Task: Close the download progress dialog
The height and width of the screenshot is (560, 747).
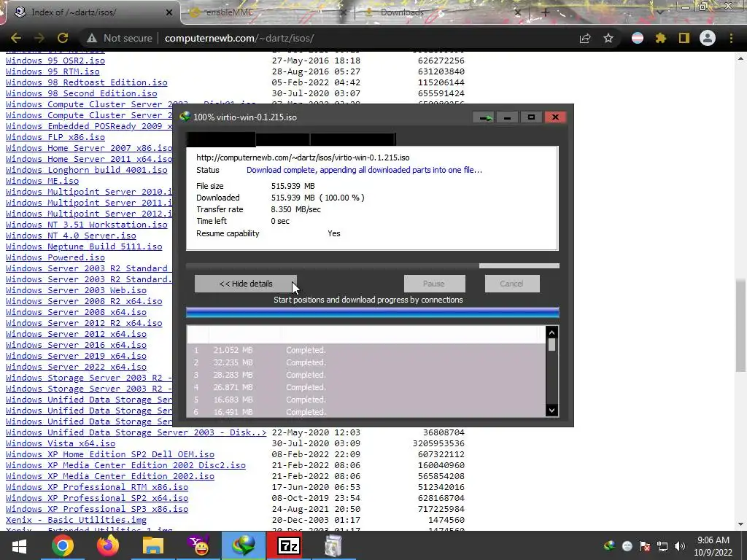Action: click(x=555, y=117)
